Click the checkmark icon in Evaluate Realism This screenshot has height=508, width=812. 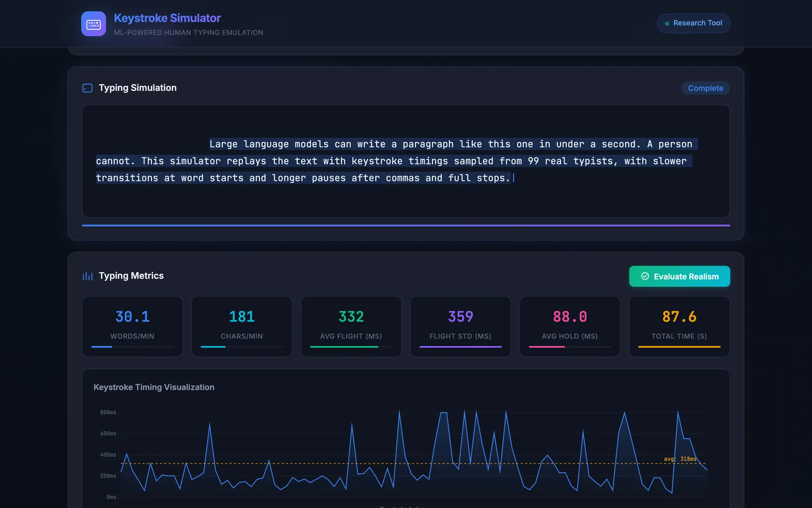pos(645,276)
